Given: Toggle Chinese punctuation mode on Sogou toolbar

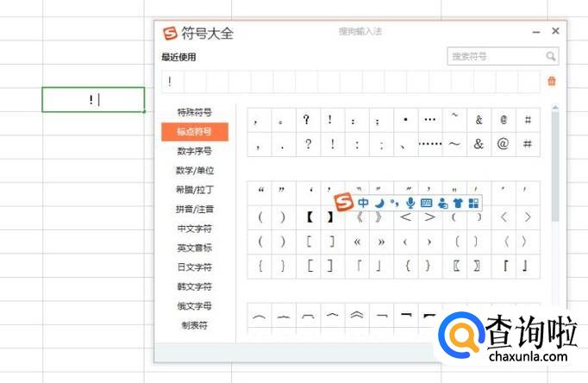Looking at the screenshot, I should pyautogui.click(x=394, y=204).
